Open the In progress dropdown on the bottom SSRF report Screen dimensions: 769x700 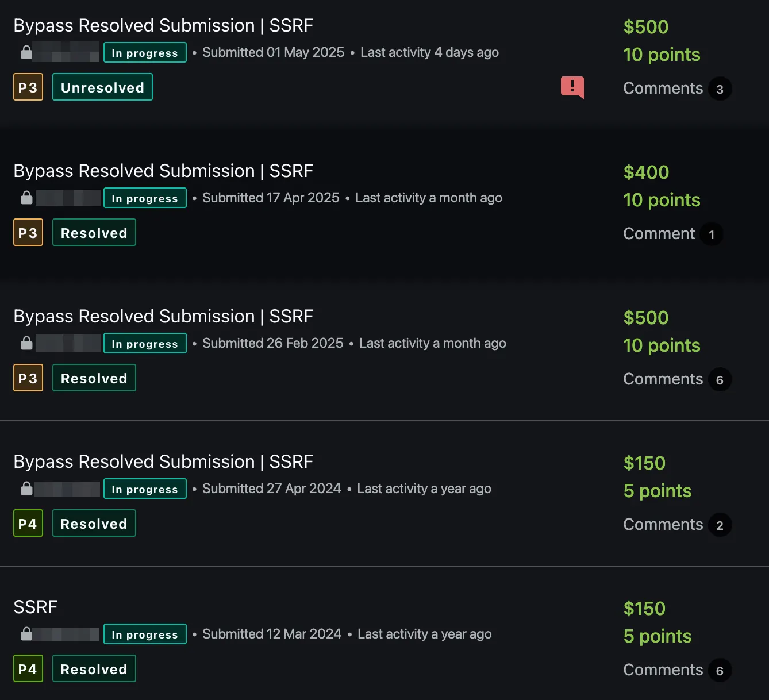coord(144,634)
